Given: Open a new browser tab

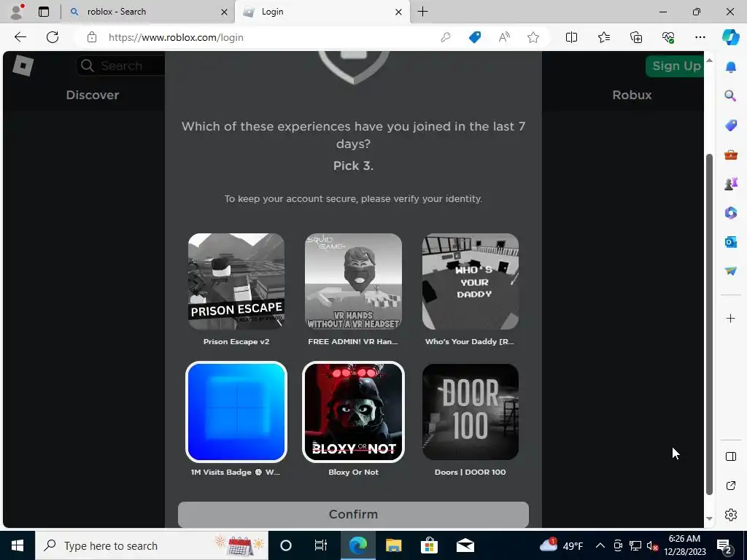Looking at the screenshot, I should (422, 12).
